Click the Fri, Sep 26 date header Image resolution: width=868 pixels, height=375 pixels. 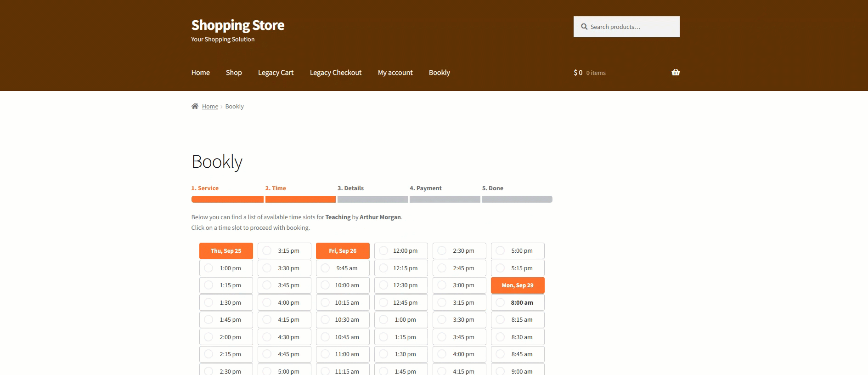pyautogui.click(x=343, y=251)
